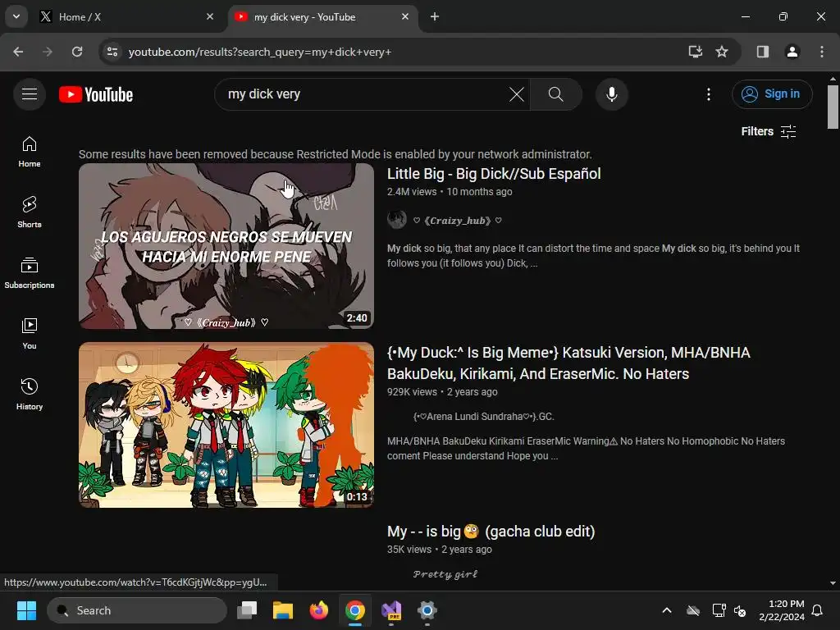840x630 pixels.
Task: Click the install app icon in address bar
Action: point(695,52)
